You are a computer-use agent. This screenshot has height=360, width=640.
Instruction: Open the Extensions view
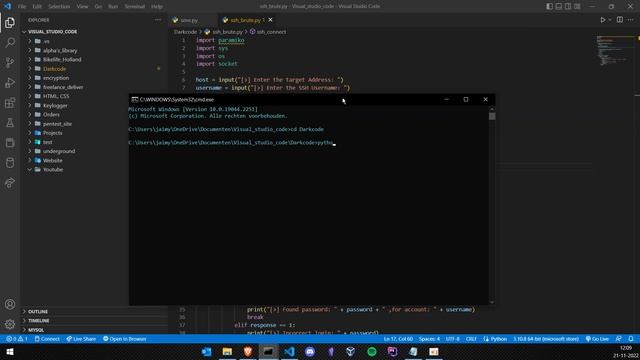tap(10, 102)
